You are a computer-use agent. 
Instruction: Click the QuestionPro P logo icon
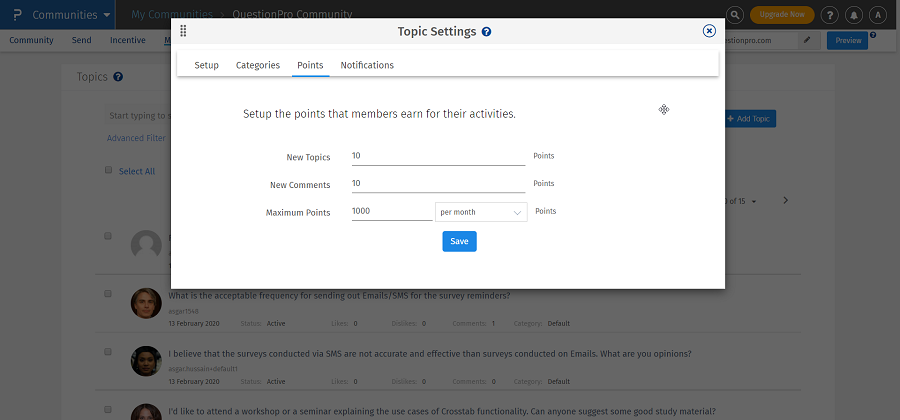tap(17, 15)
